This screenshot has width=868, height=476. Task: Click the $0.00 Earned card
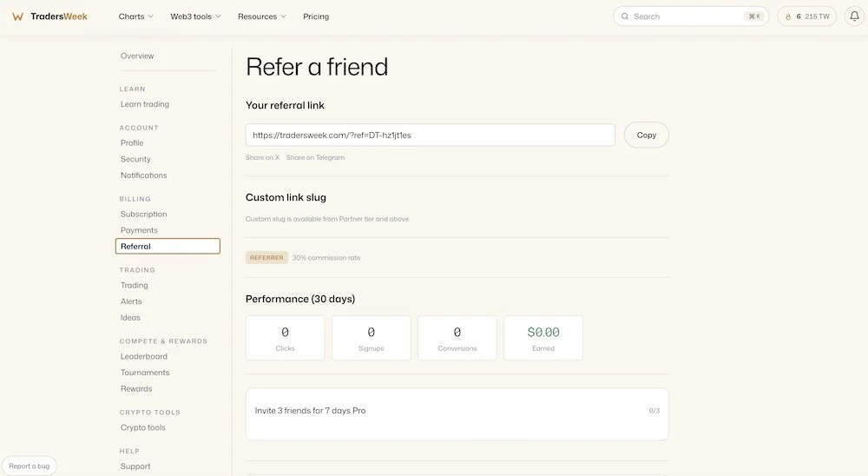[x=543, y=338]
